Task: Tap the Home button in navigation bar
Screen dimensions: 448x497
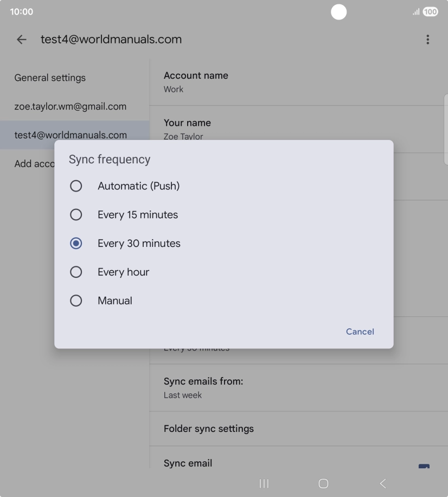Action: (x=323, y=483)
